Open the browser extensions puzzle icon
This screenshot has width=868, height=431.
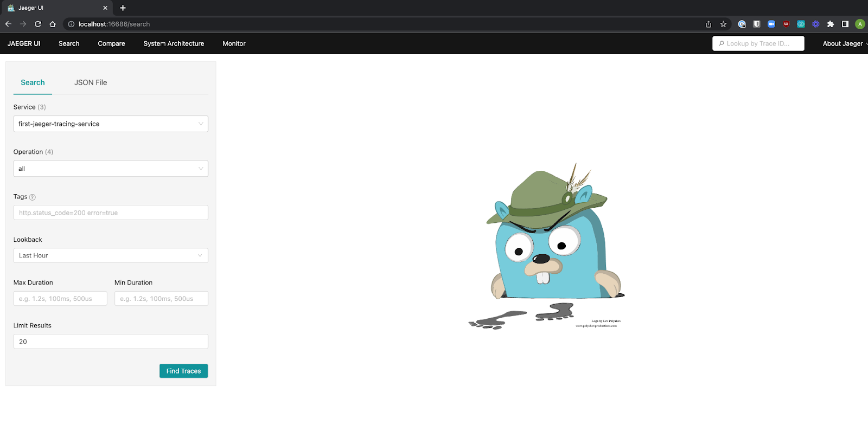831,24
